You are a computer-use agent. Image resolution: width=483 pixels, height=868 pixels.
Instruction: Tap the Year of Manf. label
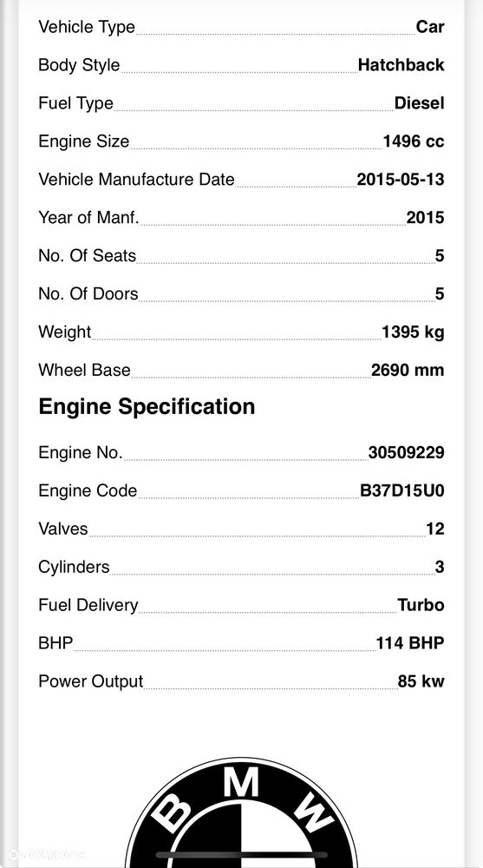click(x=88, y=218)
